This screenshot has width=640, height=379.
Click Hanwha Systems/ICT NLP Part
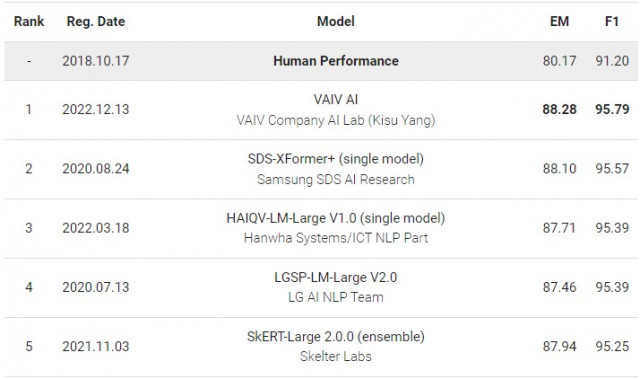pyautogui.click(x=336, y=238)
